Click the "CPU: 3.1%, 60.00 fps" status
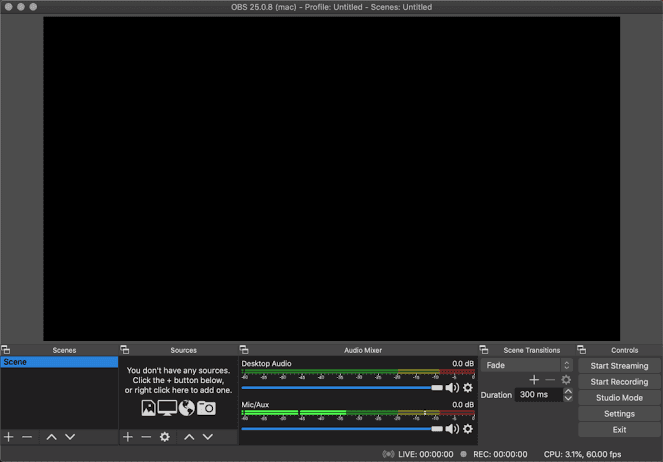663x462 pixels. [x=582, y=454]
